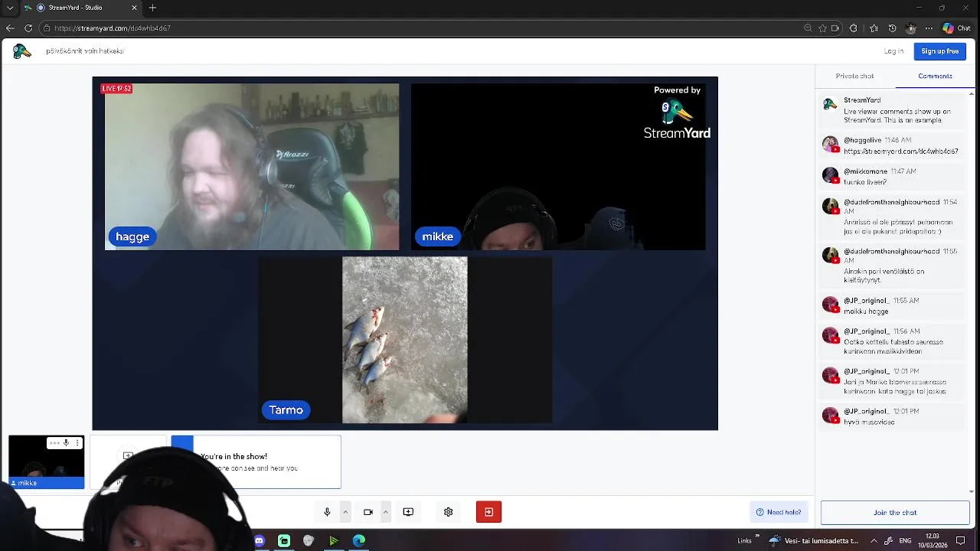Open StreamYard settings gear
Image resolution: width=980 pixels, height=551 pixels.
(449, 512)
